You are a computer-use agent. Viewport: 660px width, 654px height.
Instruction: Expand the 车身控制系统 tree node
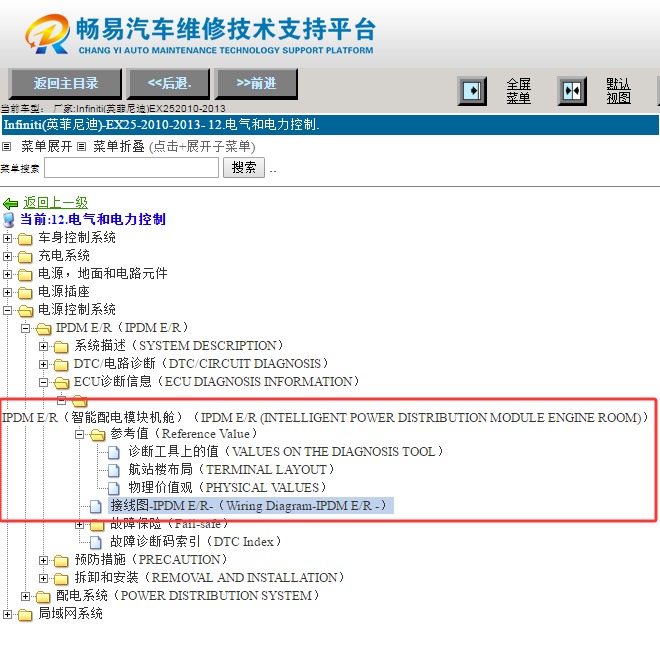7,238
